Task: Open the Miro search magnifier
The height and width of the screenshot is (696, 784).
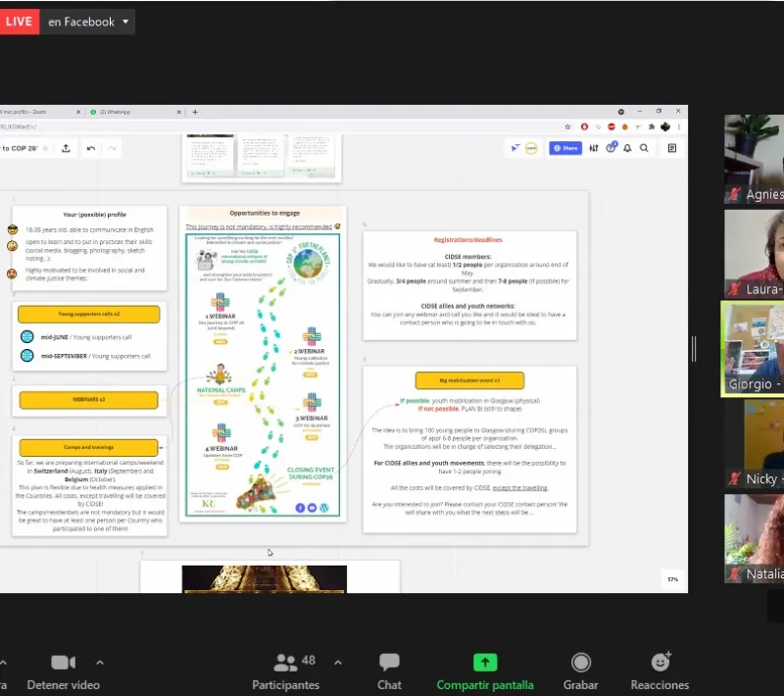Action: [x=644, y=148]
